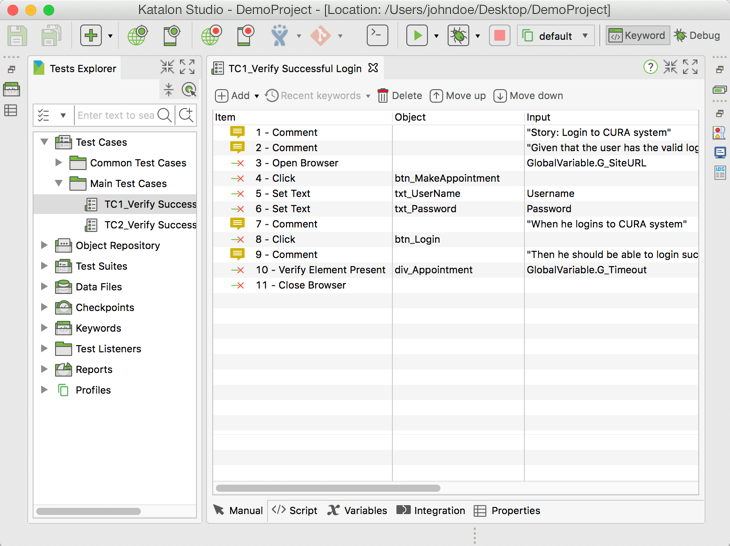Expand the Object Repository folder
Screen dimensions: 730x546
[x=44, y=245]
